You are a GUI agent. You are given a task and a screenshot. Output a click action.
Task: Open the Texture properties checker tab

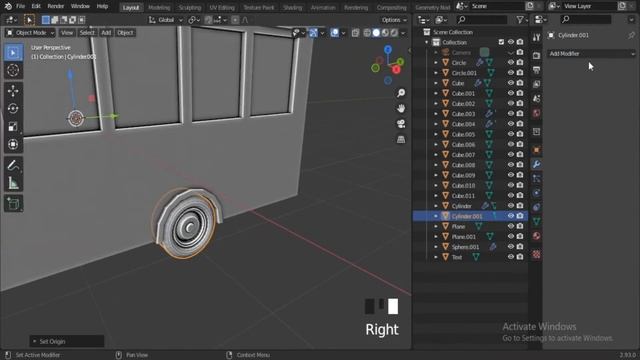536,255
